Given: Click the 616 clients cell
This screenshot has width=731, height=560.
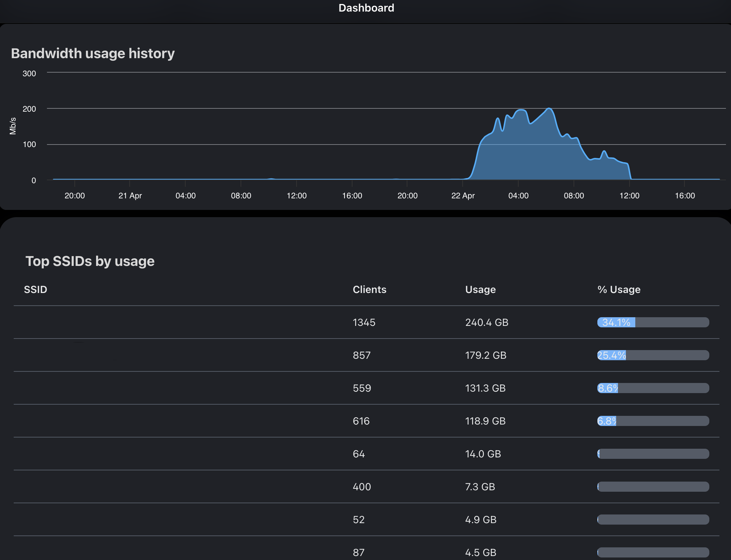Looking at the screenshot, I should coord(361,421).
